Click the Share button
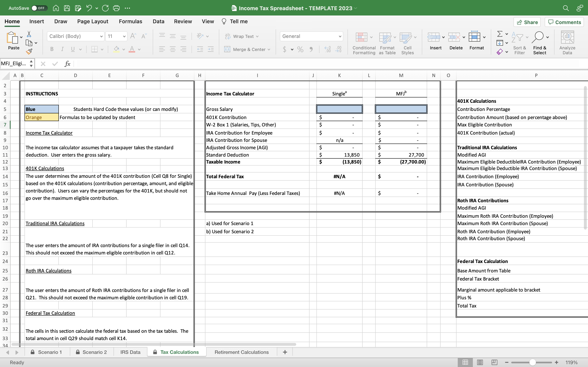 pyautogui.click(x=527, y=22)
